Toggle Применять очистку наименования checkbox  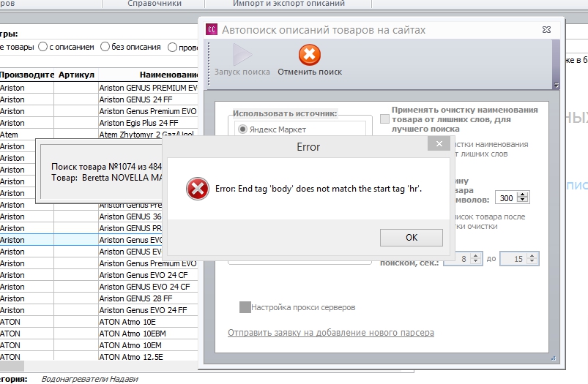384,119
